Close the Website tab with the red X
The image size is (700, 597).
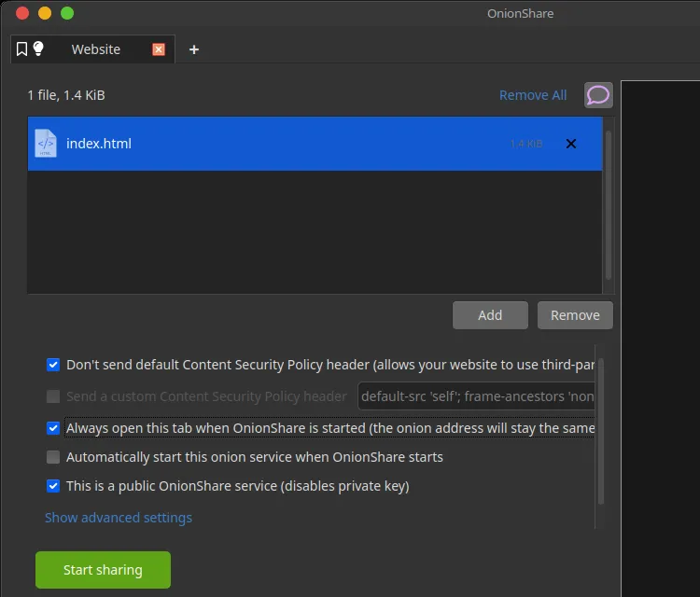tap(159, 49)
